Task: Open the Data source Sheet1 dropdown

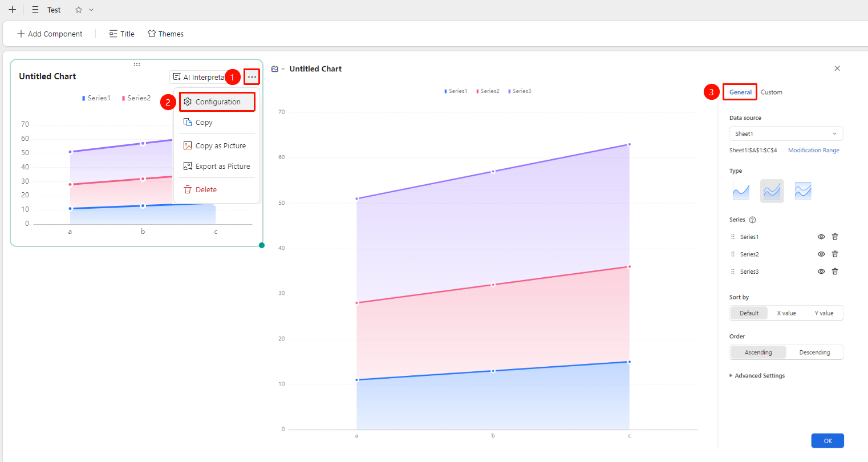Action: (786, 133)
